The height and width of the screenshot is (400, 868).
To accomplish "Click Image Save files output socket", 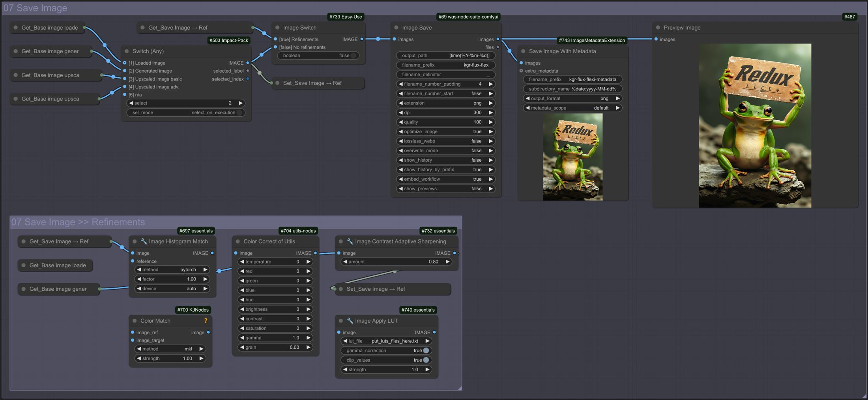I will click(x=498, y=47).
